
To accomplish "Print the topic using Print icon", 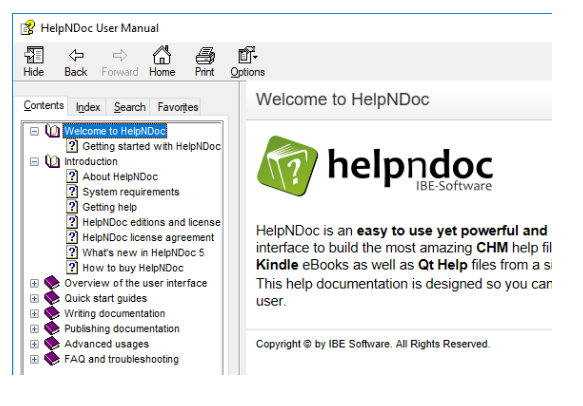I will tap(205, 55).
